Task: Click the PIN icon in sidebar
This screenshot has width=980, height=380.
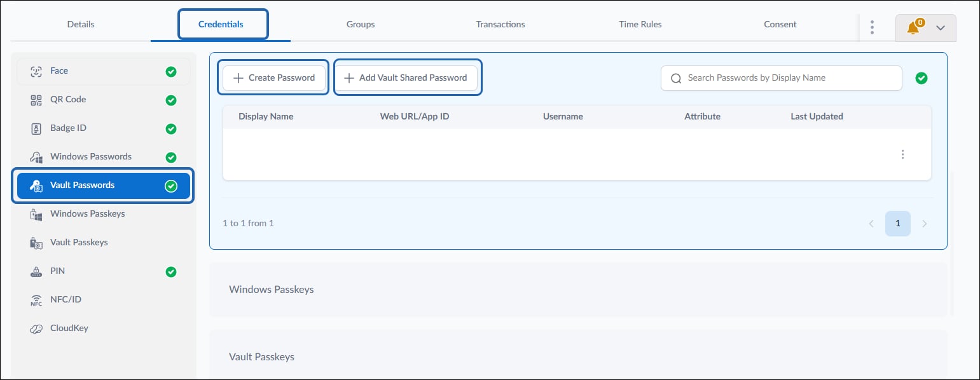Action: pyautogui.click(x=36, y=271)
